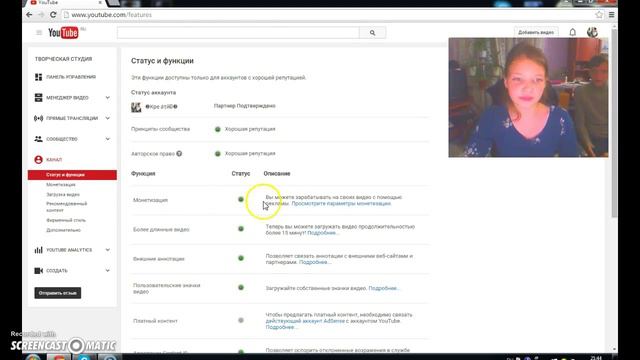The width and height of the screenshot is (640, 360).
Task: Open the Chrome menu icon
Action: click(611, 15)
